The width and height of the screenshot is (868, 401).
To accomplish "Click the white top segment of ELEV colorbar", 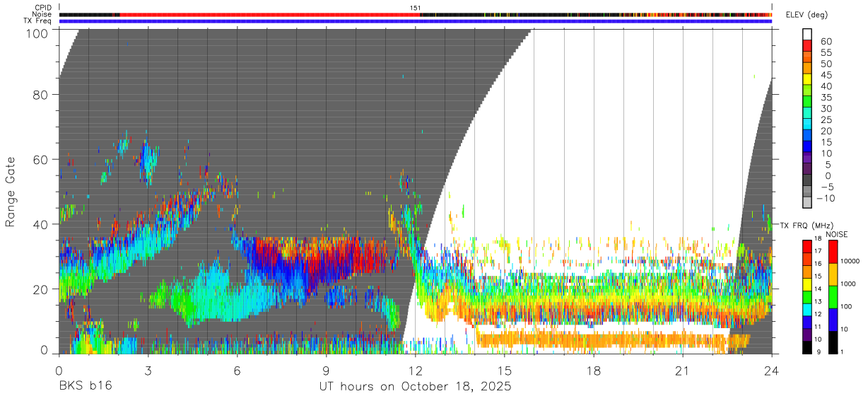I will pos(807,34).
